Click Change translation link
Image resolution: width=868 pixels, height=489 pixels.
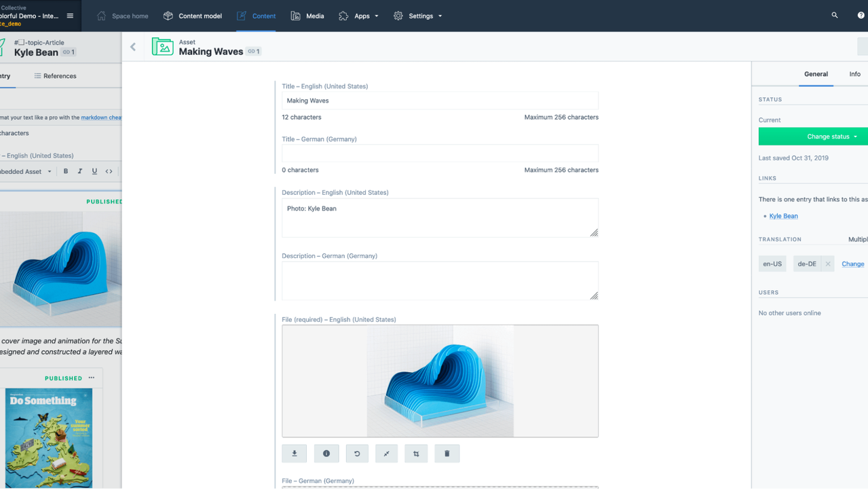[852, 264]
